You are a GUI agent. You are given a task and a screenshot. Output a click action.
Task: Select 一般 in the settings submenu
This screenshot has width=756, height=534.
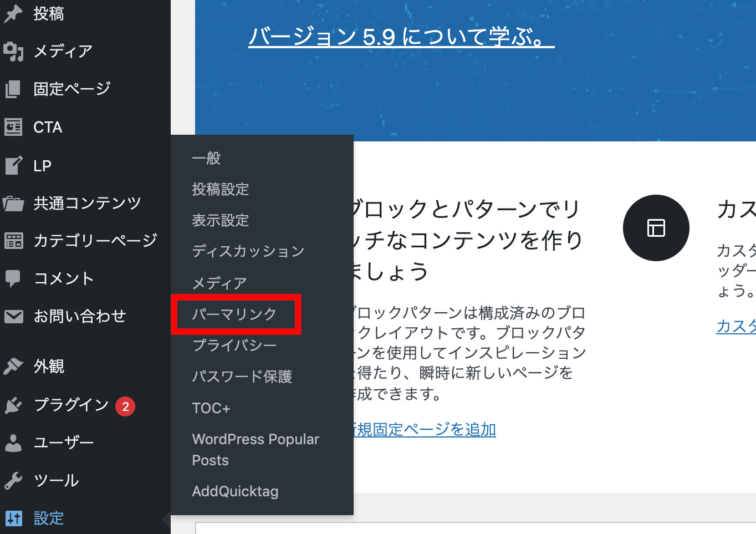(x=206, y=159)
